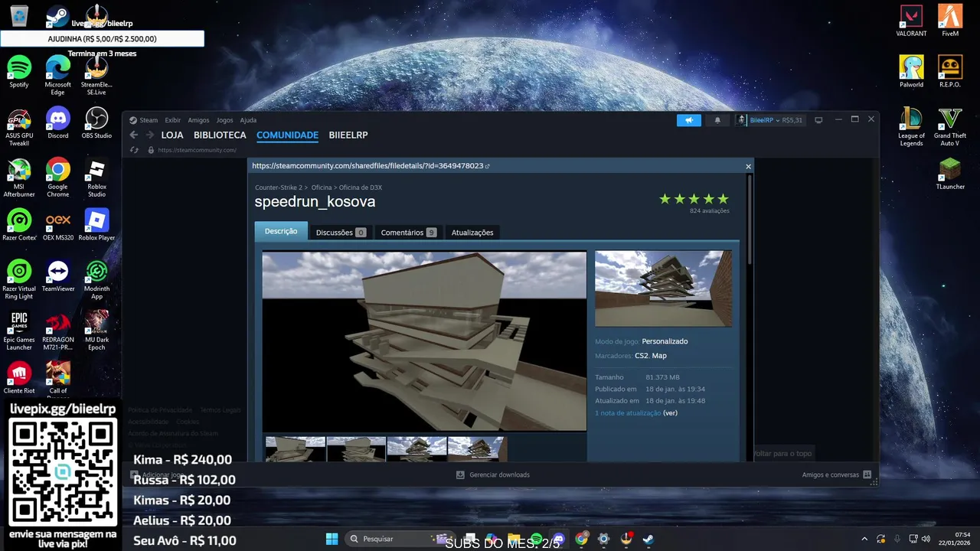Reload the Steam community page
980x551 pixels.
click(134, 150)
